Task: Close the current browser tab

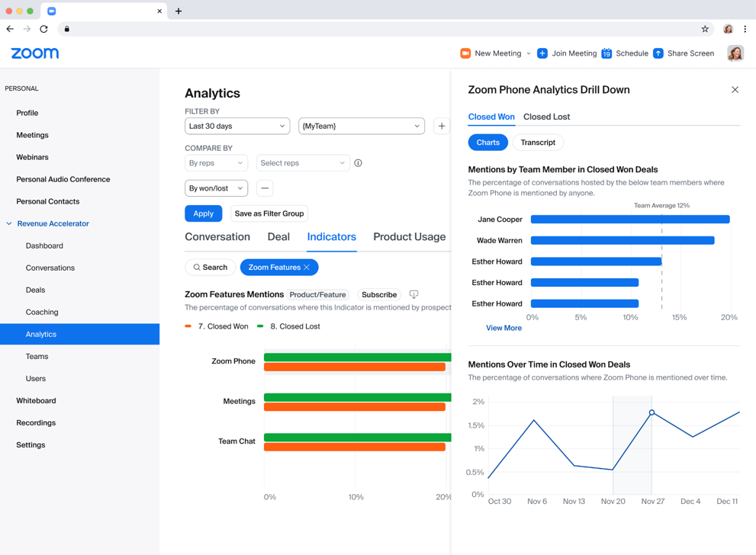Action: point(159,11)
